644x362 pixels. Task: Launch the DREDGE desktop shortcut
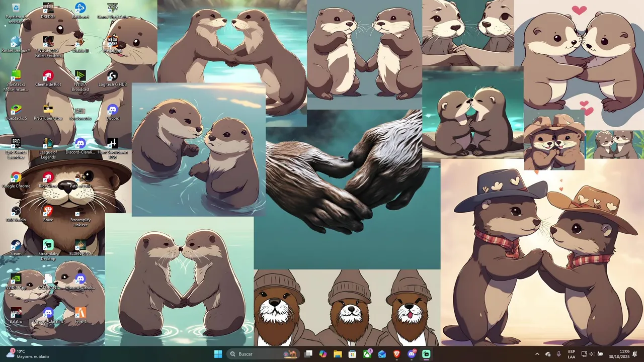click(48, 11)
